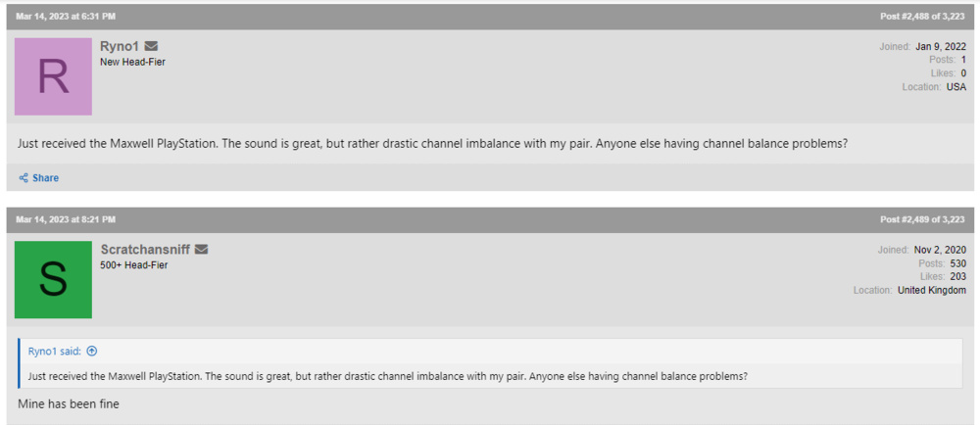Click the Mar 14, 2023 8:21 PM timestamp
This screenshot has width=980, height=425.
click(66, 219)
